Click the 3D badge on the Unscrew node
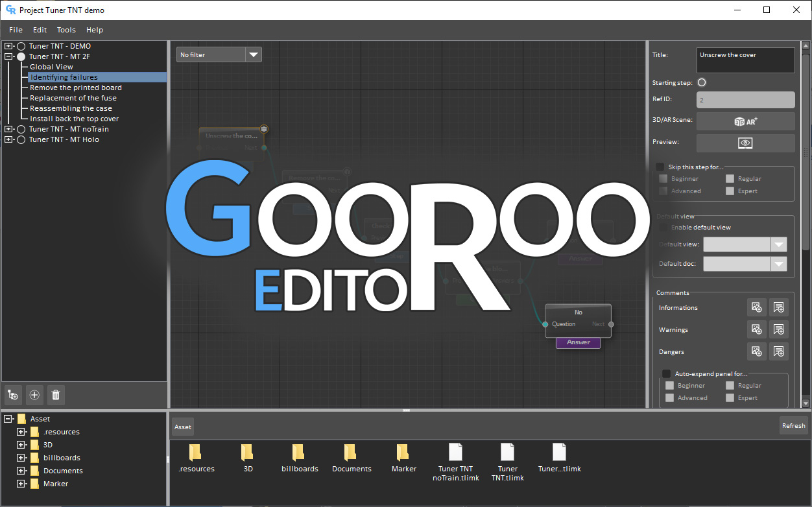 (x=264, y=128)
